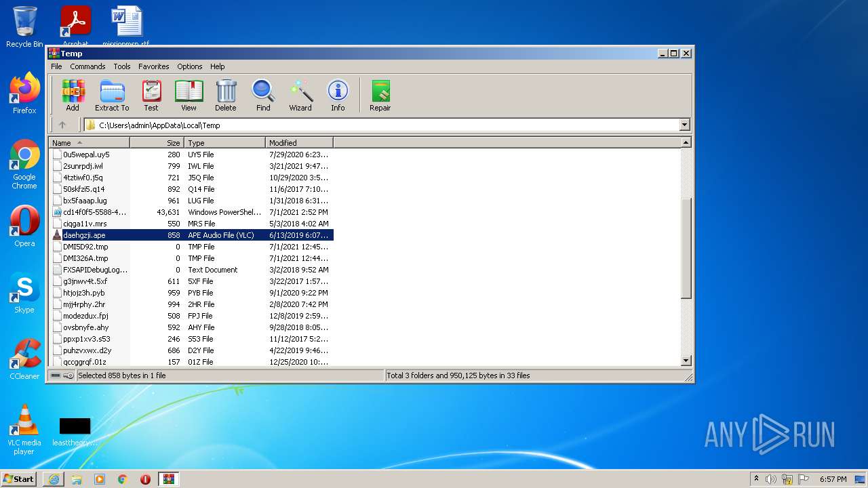Show hidden tray icons arrow
This screenshot has width=868, height=488.
(x=756, y=479)
